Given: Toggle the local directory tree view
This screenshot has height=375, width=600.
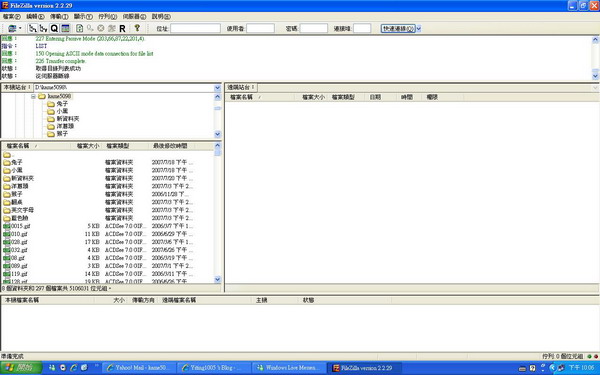Looking at the screenshot, I should point(33,28).
